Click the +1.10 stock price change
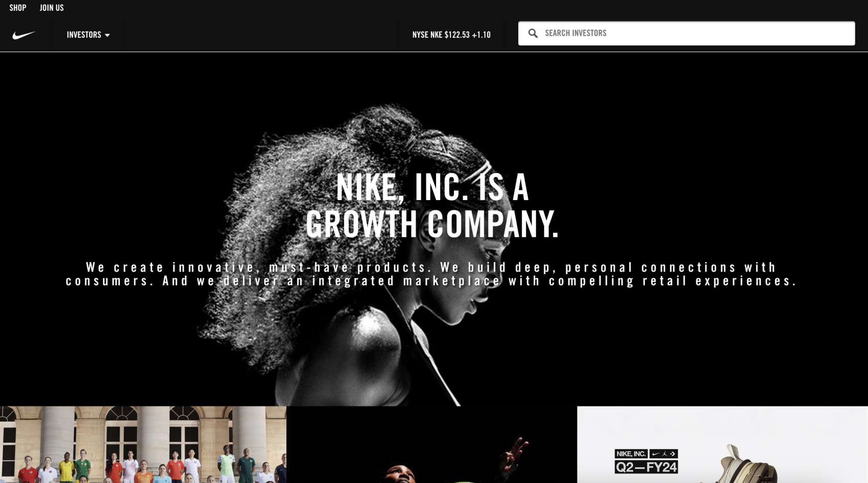 point(481,35)
